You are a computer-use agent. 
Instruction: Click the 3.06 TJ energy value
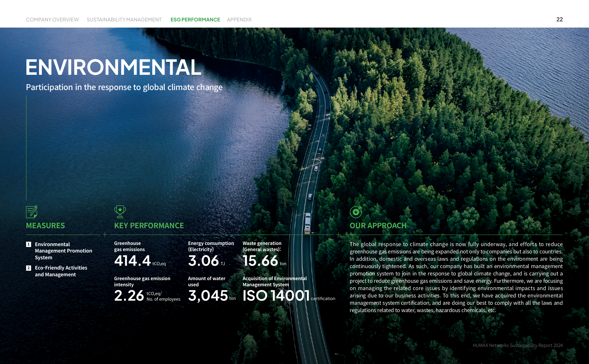207,261
